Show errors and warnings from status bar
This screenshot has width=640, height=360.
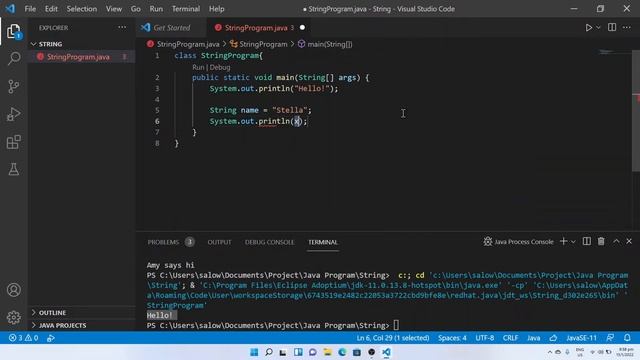tap(23, 338)
